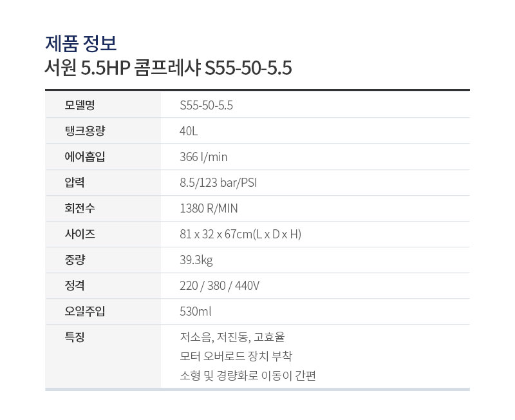Screen dimensions: 515x420
Task: Click the 제품 정보 heading
Action: coord(81,43)
